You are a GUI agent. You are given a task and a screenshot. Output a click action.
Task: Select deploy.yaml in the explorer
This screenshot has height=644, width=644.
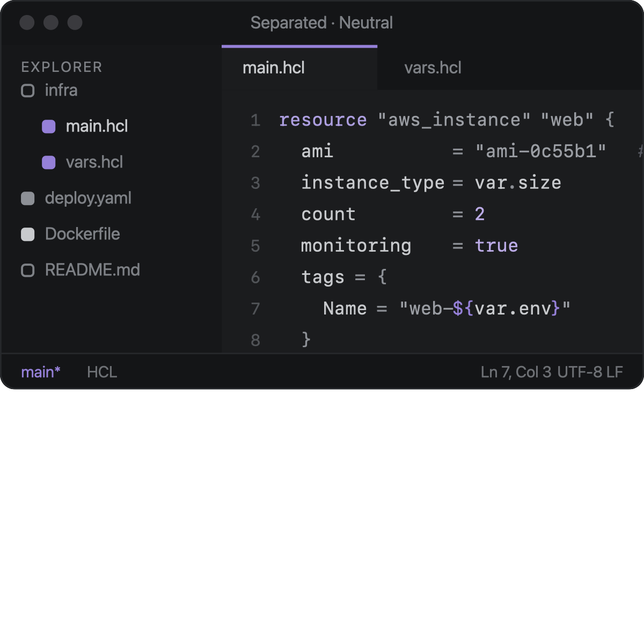(x=88, y=199)
